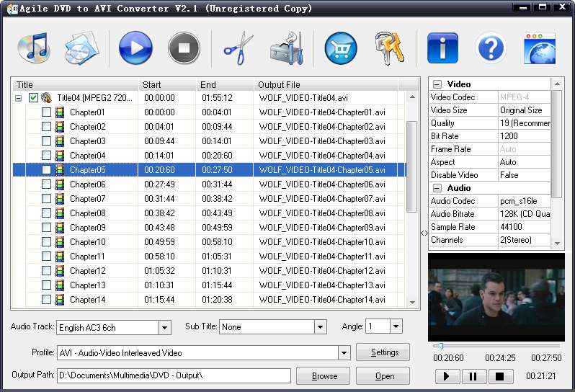Screen dimensions: 575x392
Task: Open the Audio Track dropdown
Action: tap(165, 327)
